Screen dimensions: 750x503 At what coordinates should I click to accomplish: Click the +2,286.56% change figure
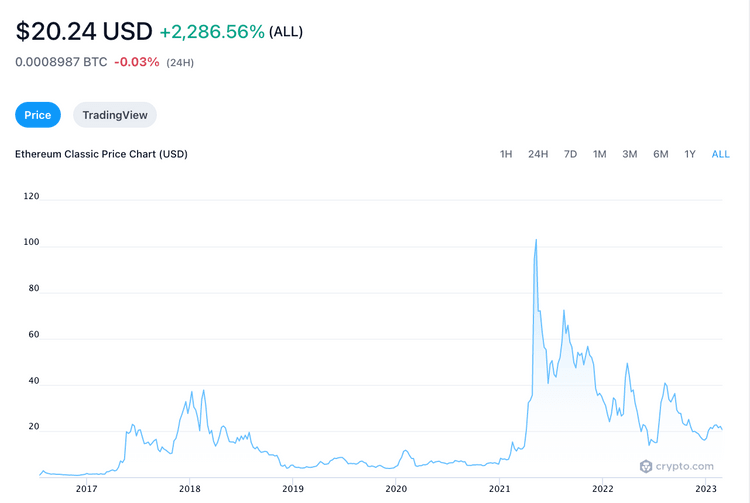coord(212,32)
